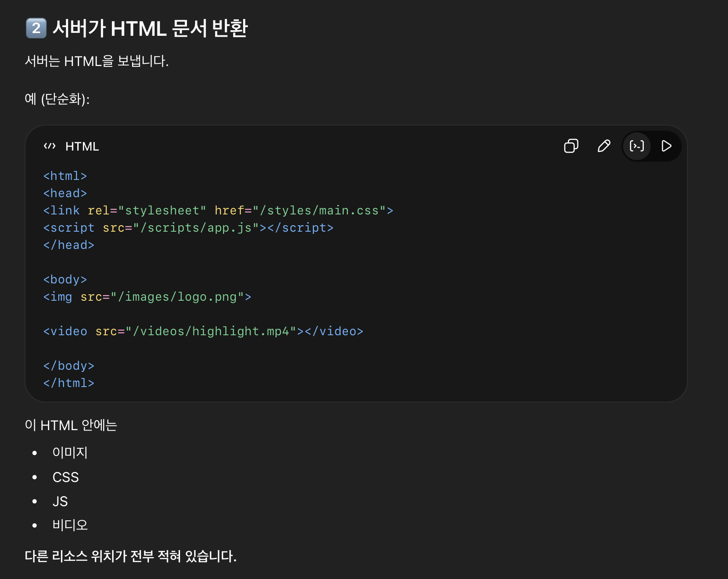
Task: Click the bold sentence '다른 리소스 위치가 전부 적혀 있습니다.'
Action: click(x=131, y=557)
